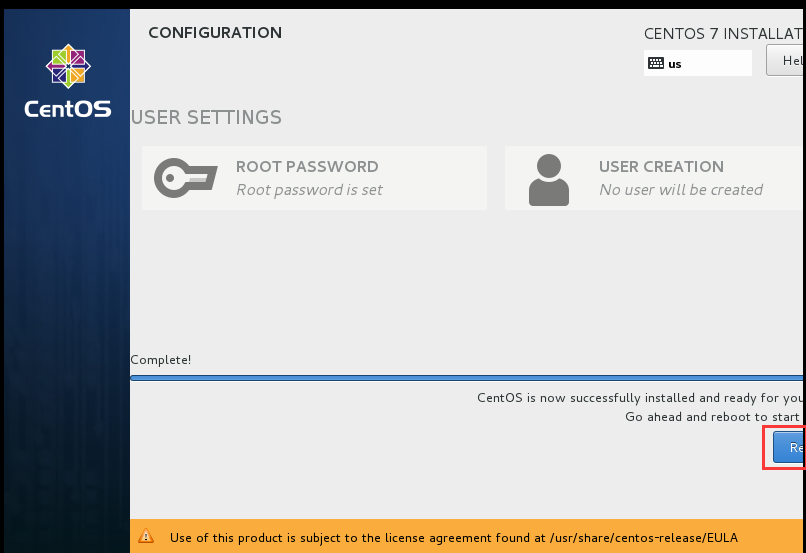The image size is (806, 553).
Task: Click the orange warning triangle icon
Action: pos(147,537)
